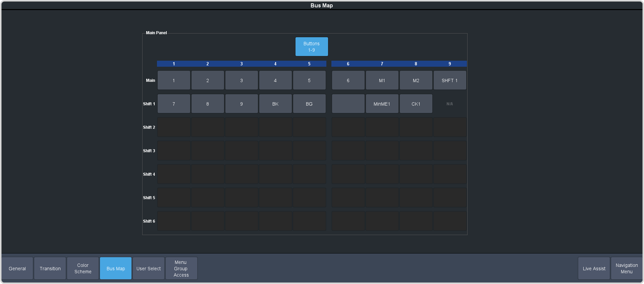Open the Navigation Menu
644x284 pixels.
pos(627,268)
